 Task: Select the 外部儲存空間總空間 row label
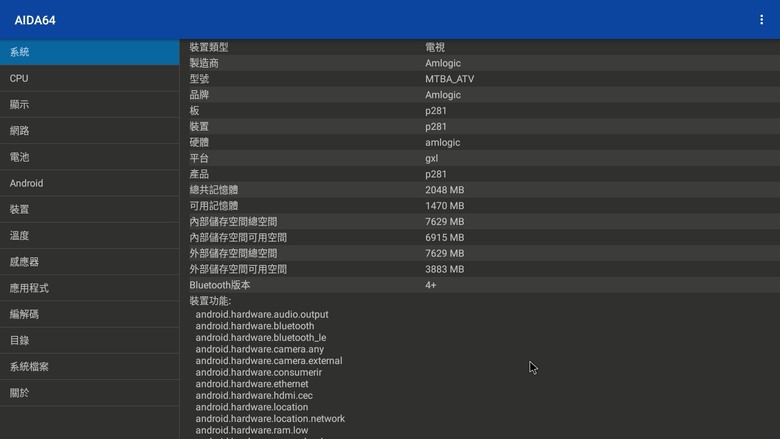click(233, 254)
